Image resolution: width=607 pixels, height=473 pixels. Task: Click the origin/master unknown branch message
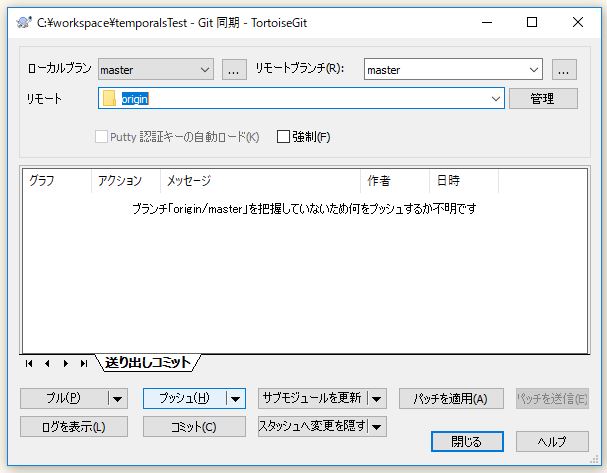pyautogui.click(x=304, y=209)
